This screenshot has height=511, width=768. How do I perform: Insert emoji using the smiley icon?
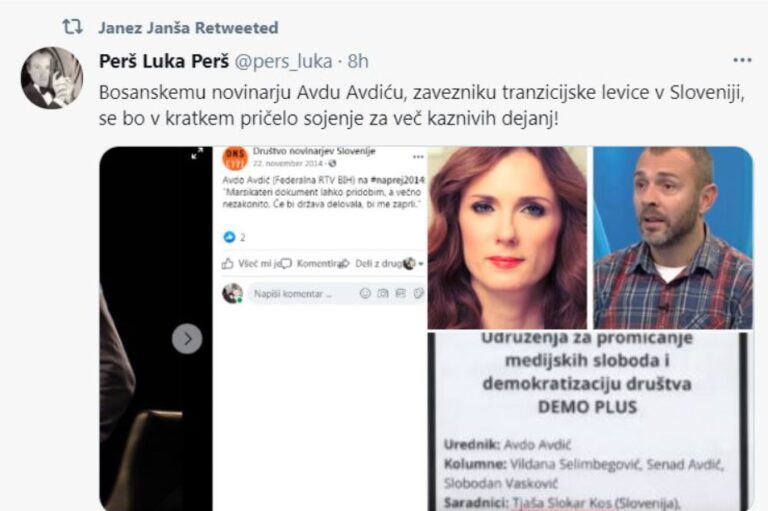click(365, 293)
